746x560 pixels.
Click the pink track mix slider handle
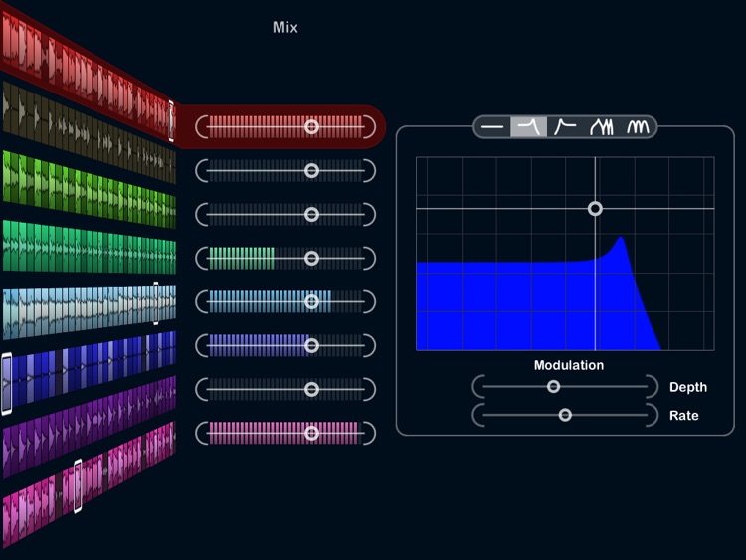311,433
